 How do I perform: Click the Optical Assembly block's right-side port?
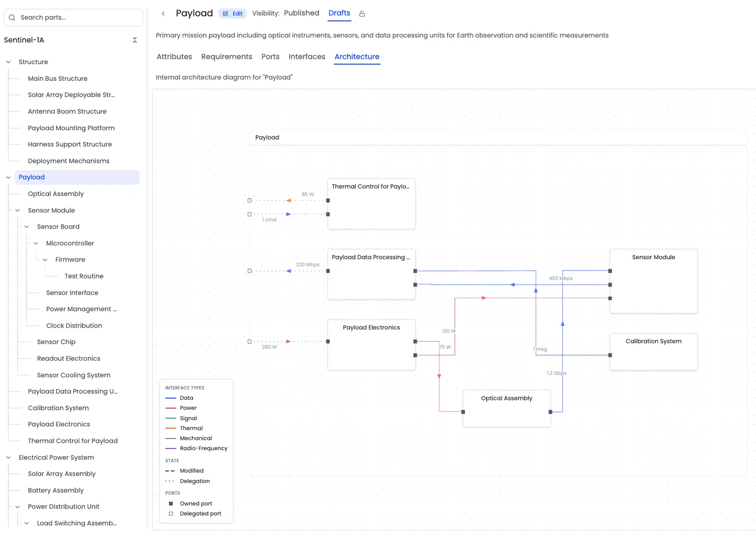click(550, 412)
